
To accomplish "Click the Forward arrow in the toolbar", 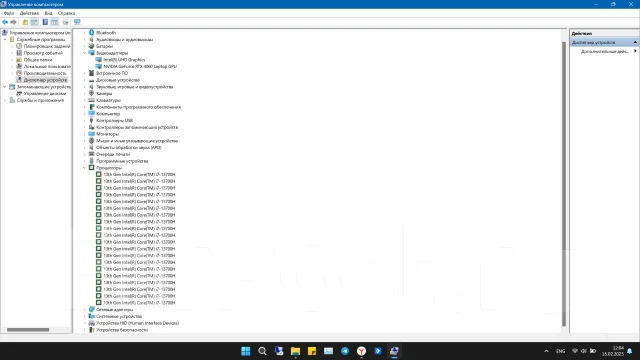I will (13, 22).
